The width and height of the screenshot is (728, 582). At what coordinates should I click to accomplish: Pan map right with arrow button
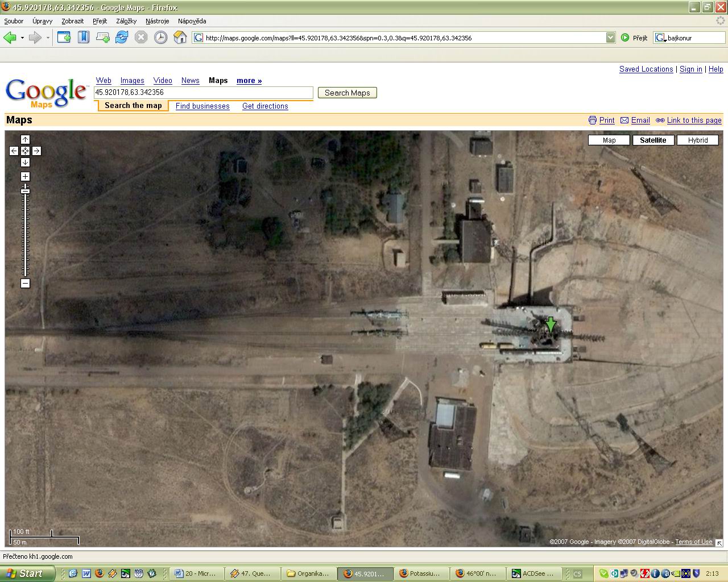coord(36,151)
